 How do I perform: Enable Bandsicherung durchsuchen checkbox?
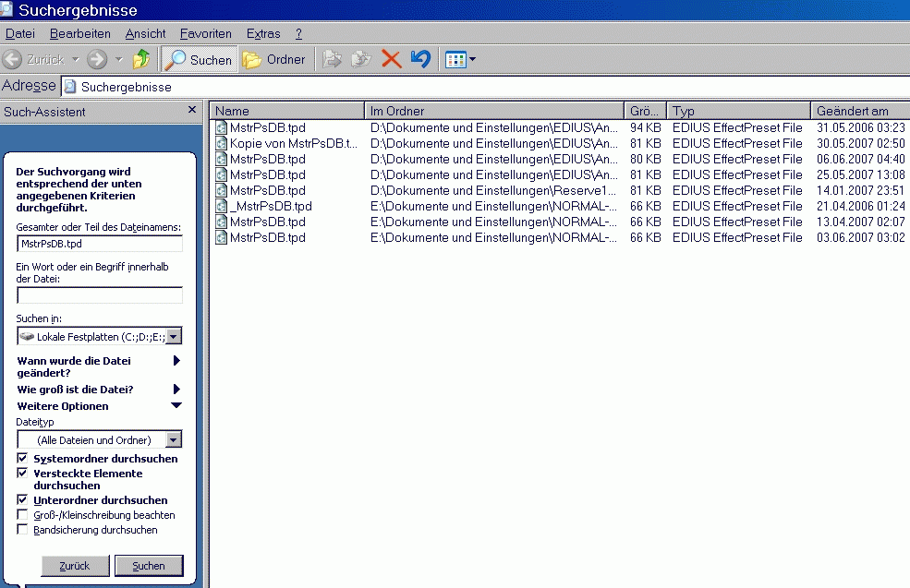tap(22, 530)
